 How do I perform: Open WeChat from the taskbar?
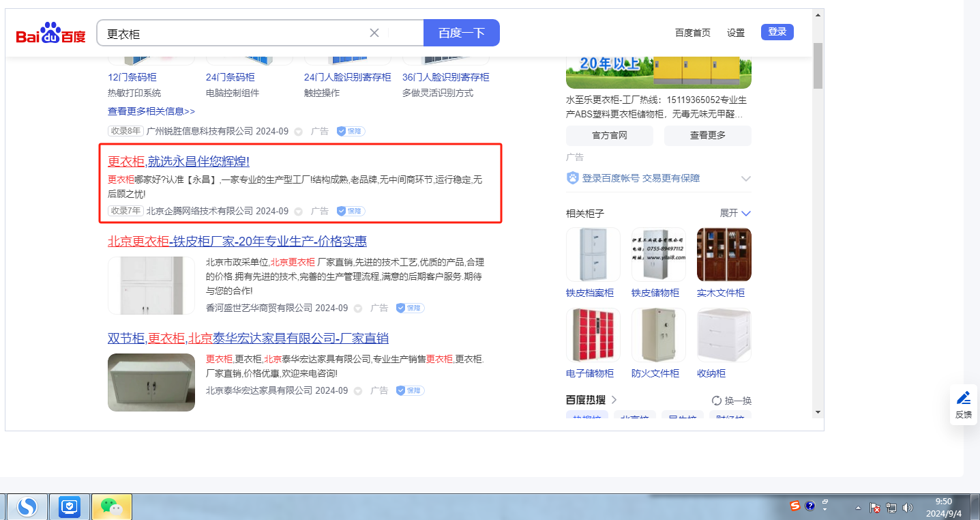pos(111,506)
